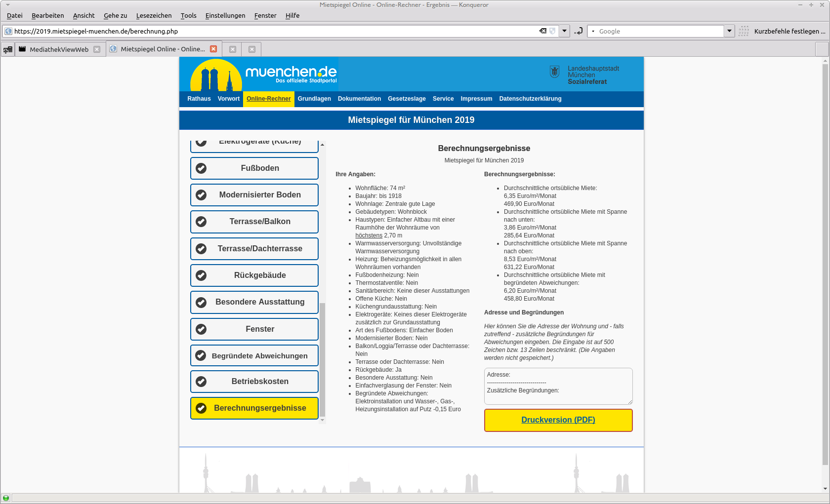Screen dimensions: 830x504
Task: Open the Lesezeichen menu
Action: pyautogui.click(x=154, y=15)
